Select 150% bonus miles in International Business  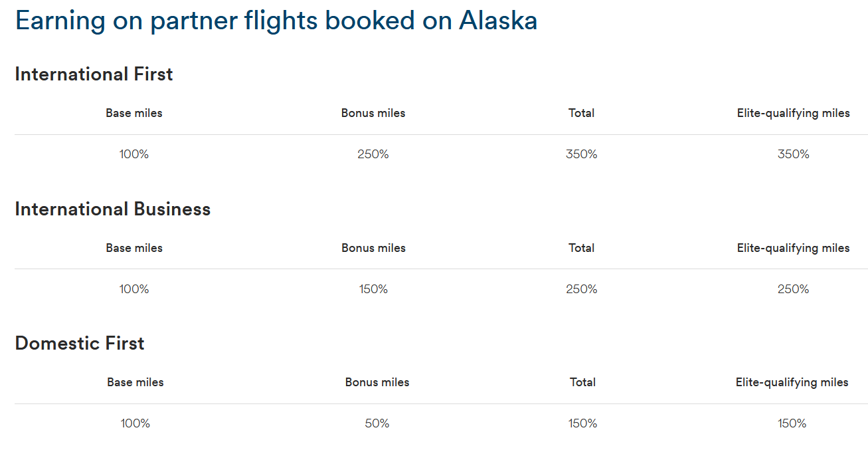pos(373,289)
